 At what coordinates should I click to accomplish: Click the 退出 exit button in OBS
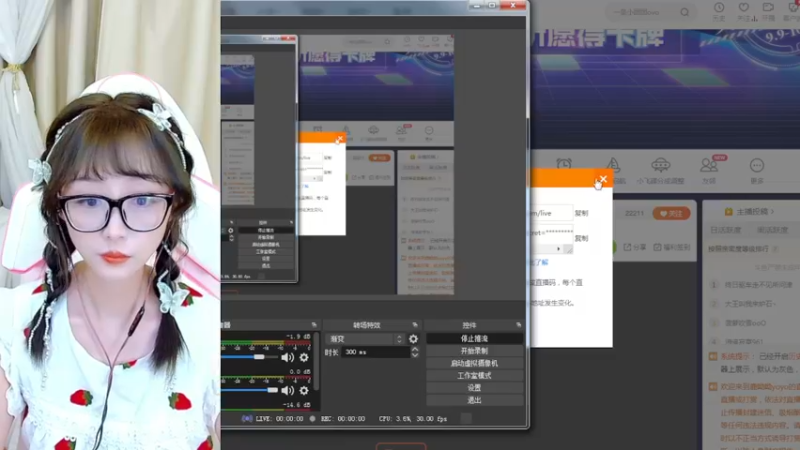click(x=474, y=400)
